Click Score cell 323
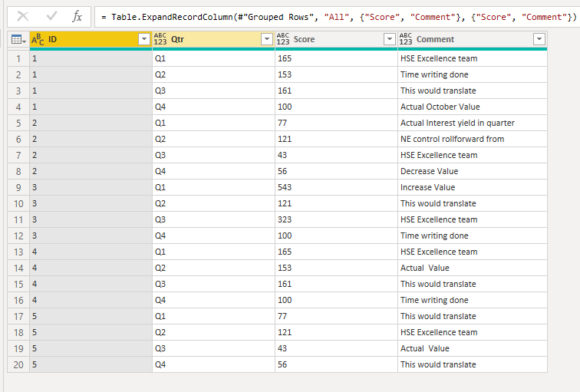580x392 pixels. coord(336,219)
